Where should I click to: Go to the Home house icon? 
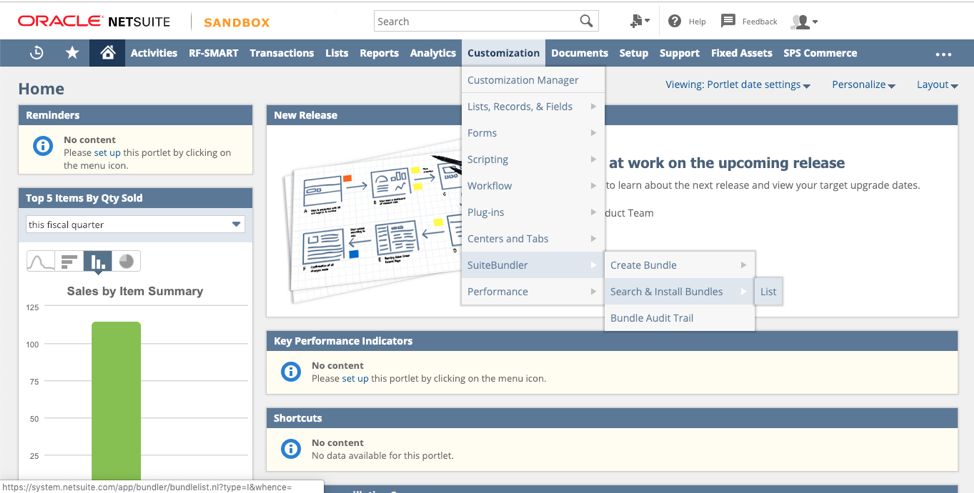107,53
